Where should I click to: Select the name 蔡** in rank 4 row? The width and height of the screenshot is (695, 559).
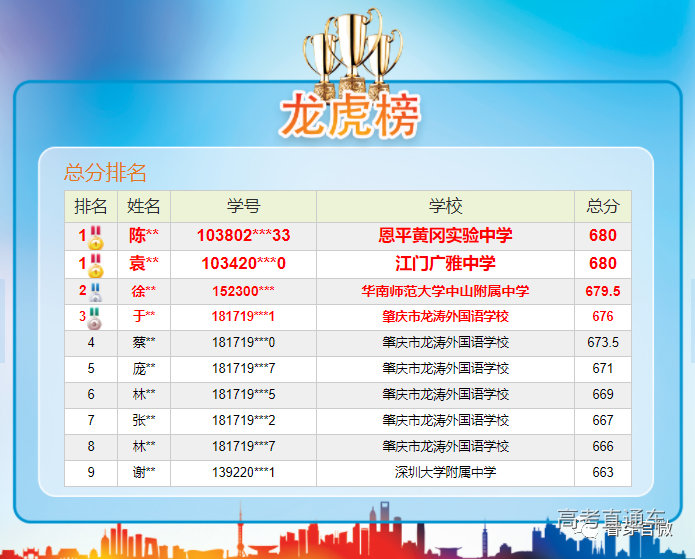coord(144,342)
